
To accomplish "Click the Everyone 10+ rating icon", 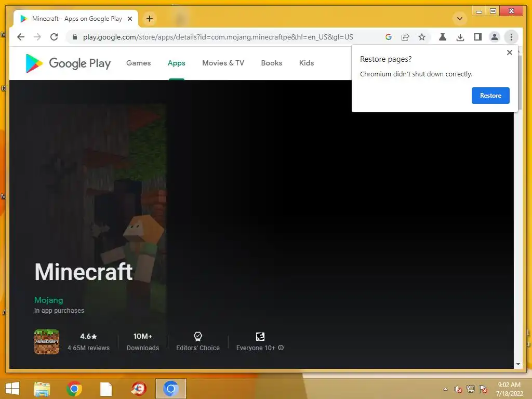I will click(x=260, y=336).
